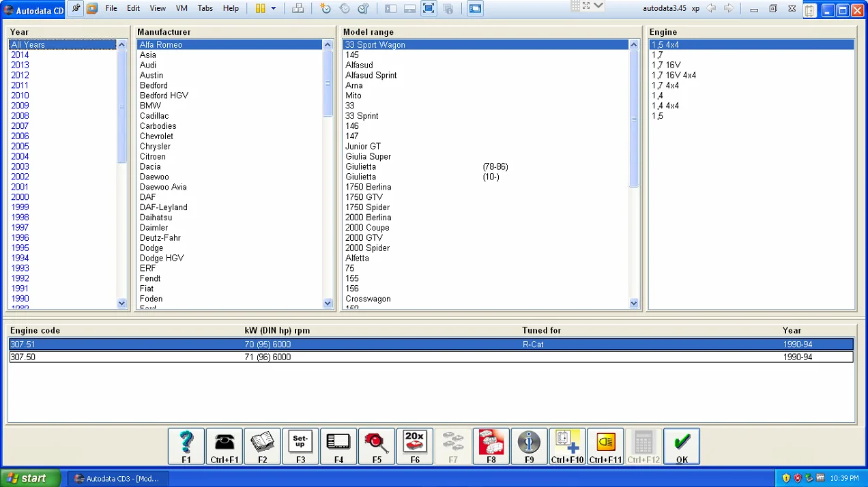Select Alfa Romeo in Manufacturer list
868x487 pixels.
[x=230, y=45]
